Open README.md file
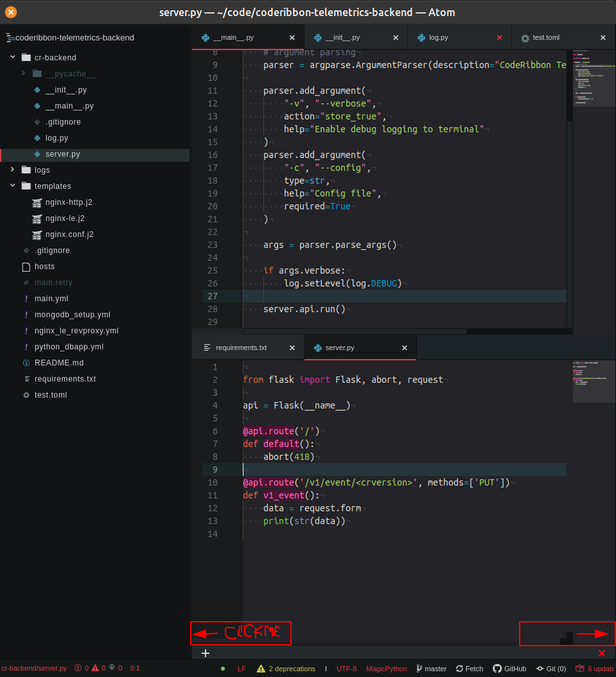 coord(59,363)
